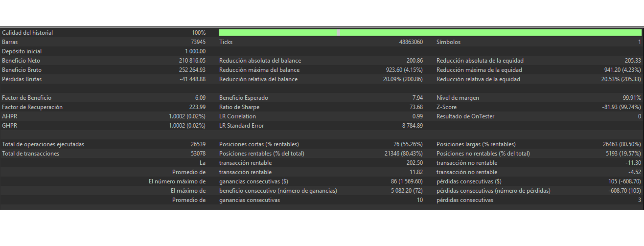The image size is (644, 246).
Task: Click average 'pérdidas consecutivas' value 3
Action: click(x=639, y=200)
